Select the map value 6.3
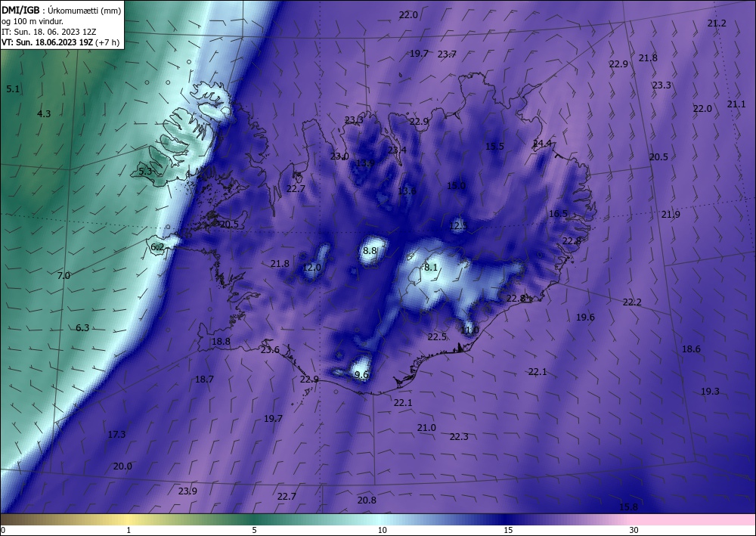 (x=82, y=328)
